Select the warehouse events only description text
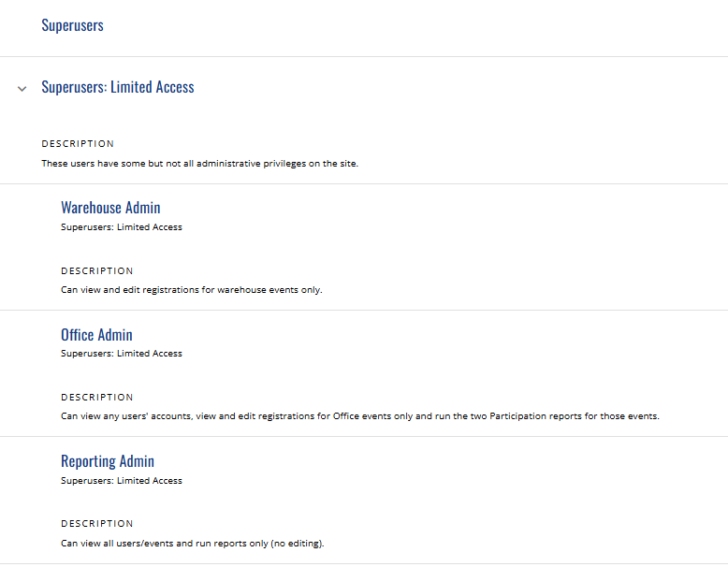 coord(191,290)
